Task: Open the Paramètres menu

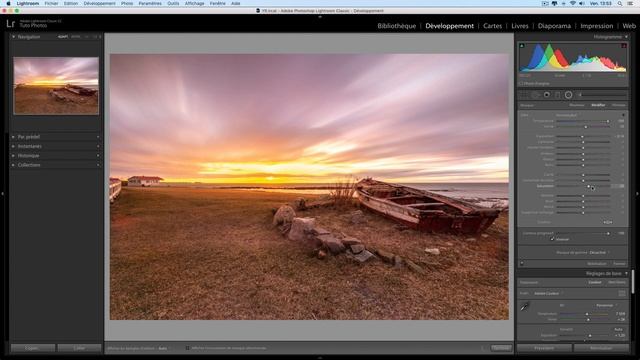Action: (150, 3)
